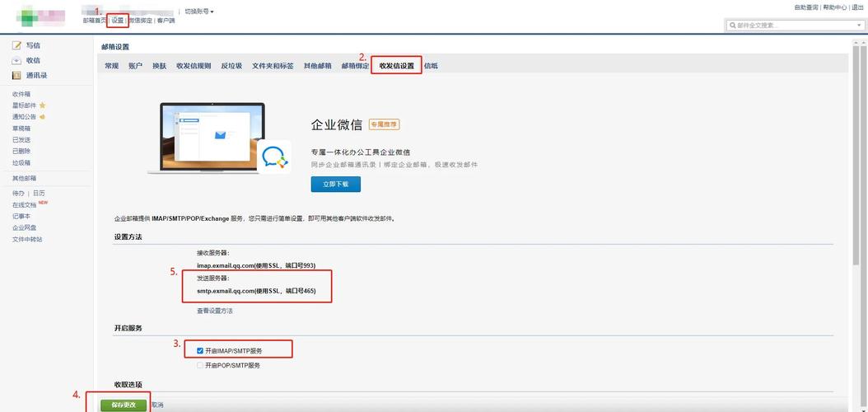Open the 信纸 tab
The image size is (868, 412).
click(432, 66)
